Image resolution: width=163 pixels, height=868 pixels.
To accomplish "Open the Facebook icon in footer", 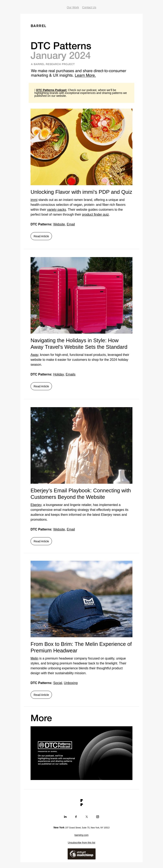I will coord(76,817).
